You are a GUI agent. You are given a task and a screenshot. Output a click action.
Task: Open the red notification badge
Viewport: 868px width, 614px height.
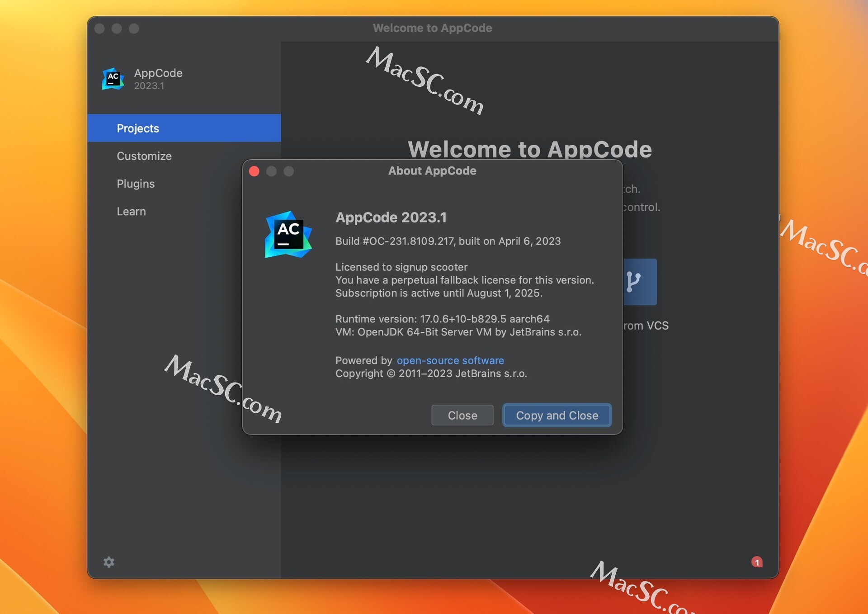pyautogui.click(x=757, y=562)
